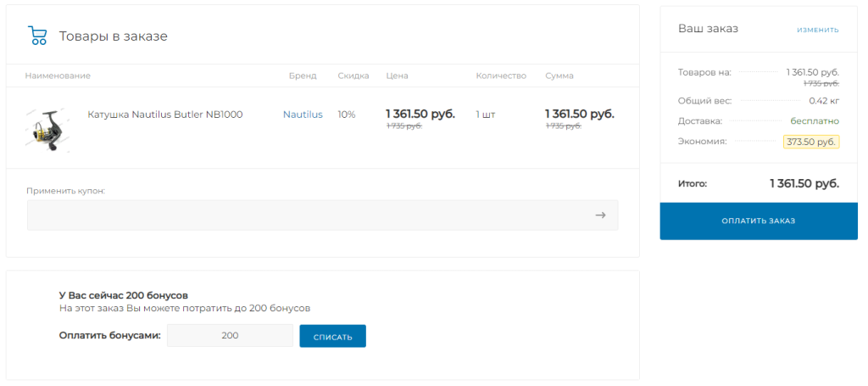Click the Ваш заказ panel title
Image resolution: width=868 pixels, height=386 pixels.
pyautogui.click(x=708, y=29)
